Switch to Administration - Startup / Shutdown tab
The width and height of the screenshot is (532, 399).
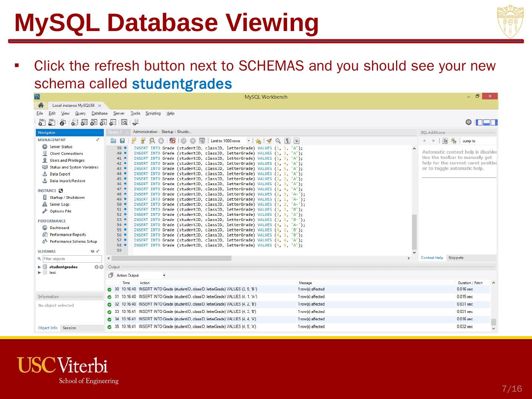162,132
